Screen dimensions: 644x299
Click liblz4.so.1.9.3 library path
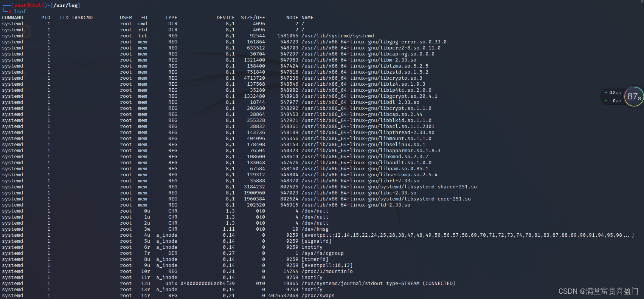point(363,84)
